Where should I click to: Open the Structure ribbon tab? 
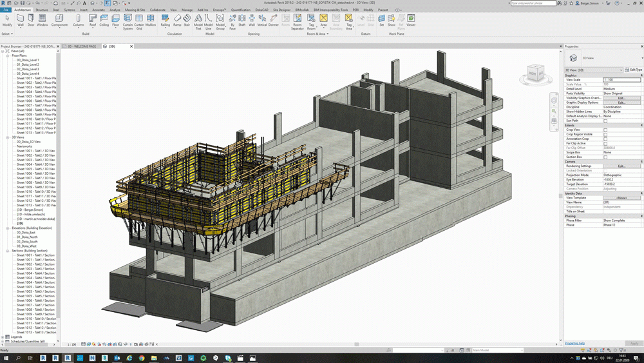[x=42, y=10]
